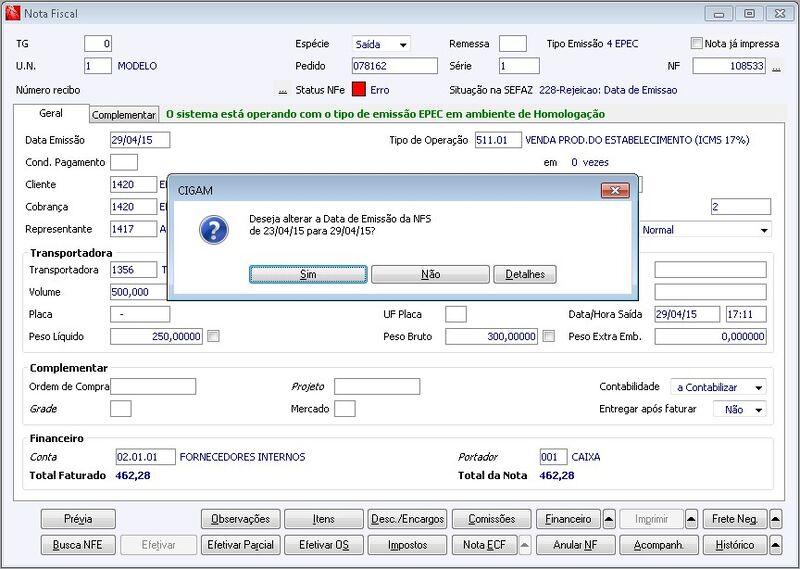Expand the arrow next to Financeiro button

(609, 519)
